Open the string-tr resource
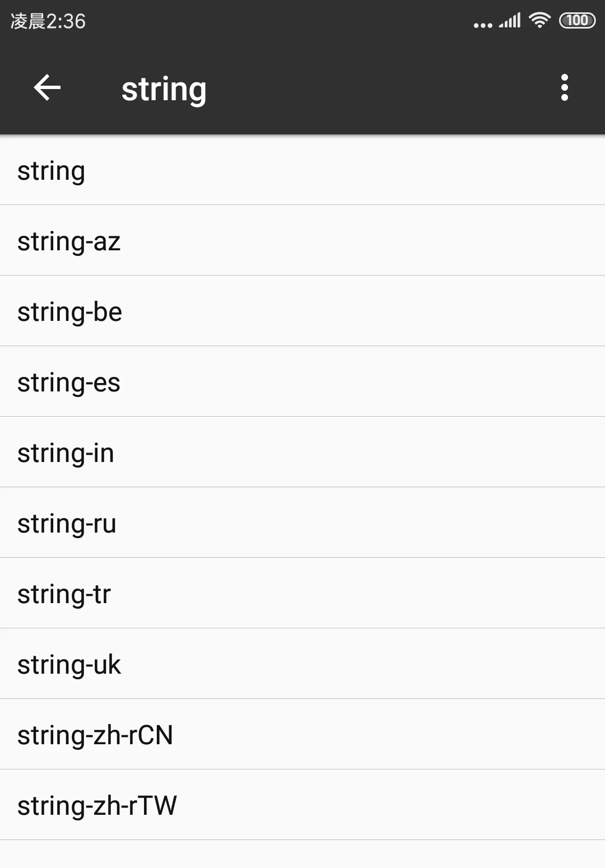 point(302,594)
